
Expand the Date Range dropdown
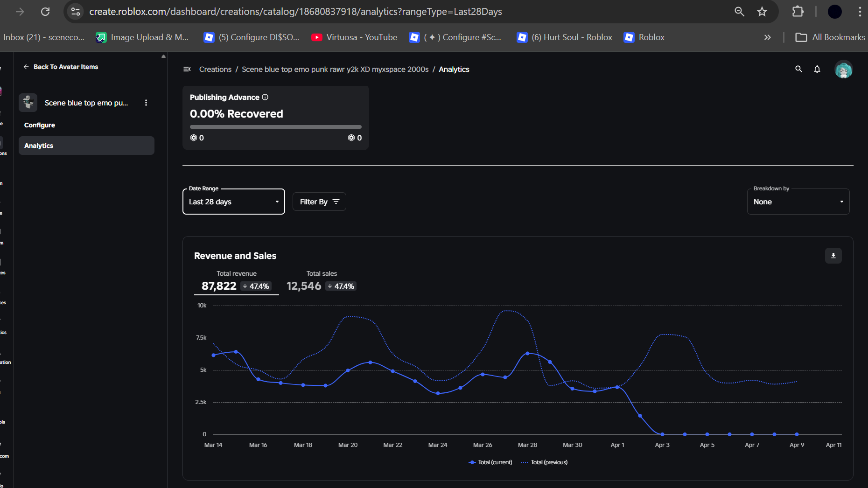(x=234, y=202)
